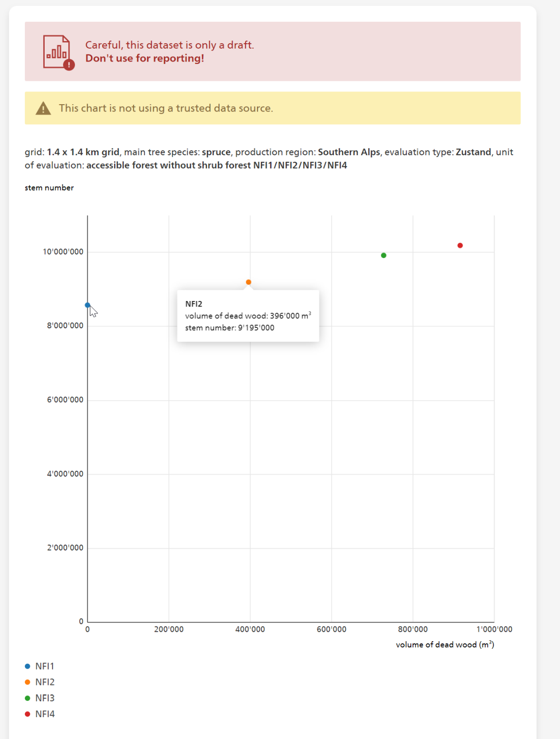Screen dimensions: 560x739
Task: Click the blue NFI1 legend dot
Action: click(26, 666)
